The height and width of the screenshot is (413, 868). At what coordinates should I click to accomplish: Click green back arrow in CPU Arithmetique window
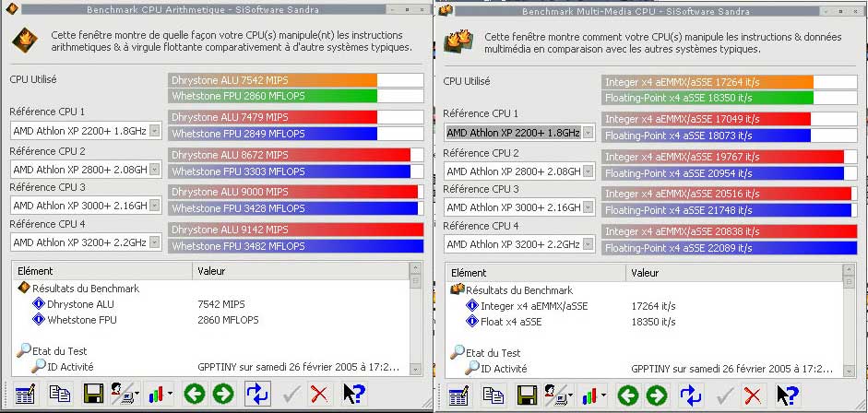pos(195,394)
